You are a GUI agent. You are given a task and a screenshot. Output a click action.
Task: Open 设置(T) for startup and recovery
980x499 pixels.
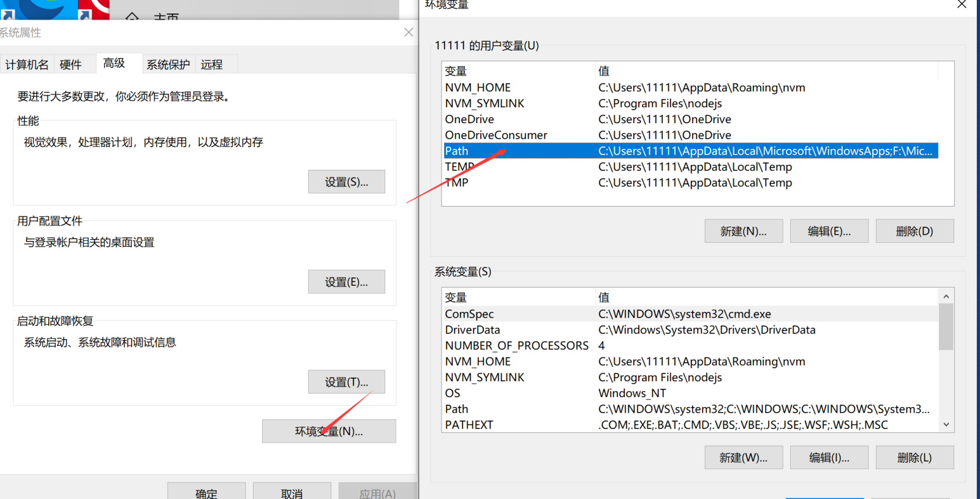[x=347, y=382]
